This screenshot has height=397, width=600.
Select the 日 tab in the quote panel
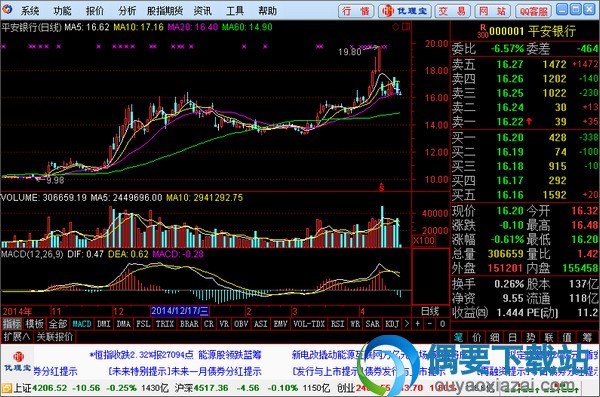[x=513, y=337]
